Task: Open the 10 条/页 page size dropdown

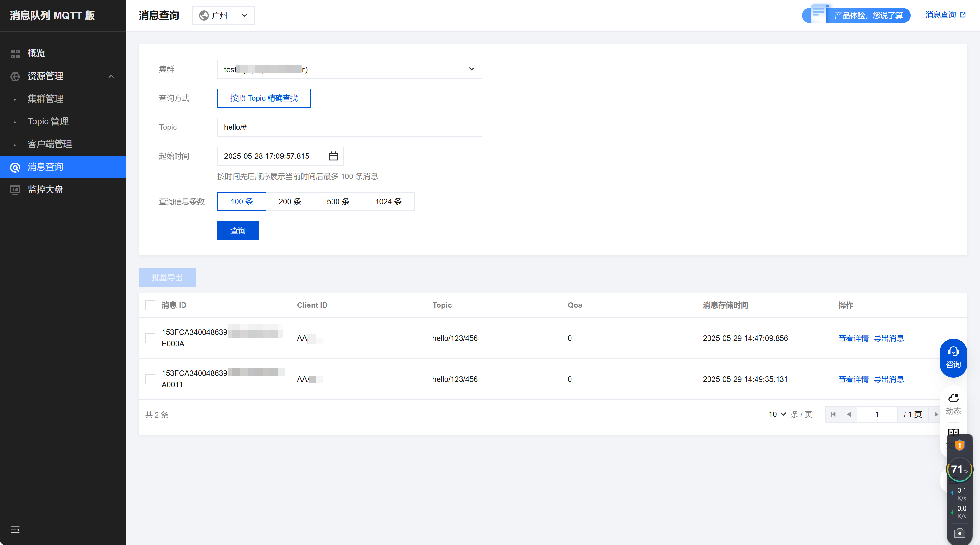Action: [776, 414]
